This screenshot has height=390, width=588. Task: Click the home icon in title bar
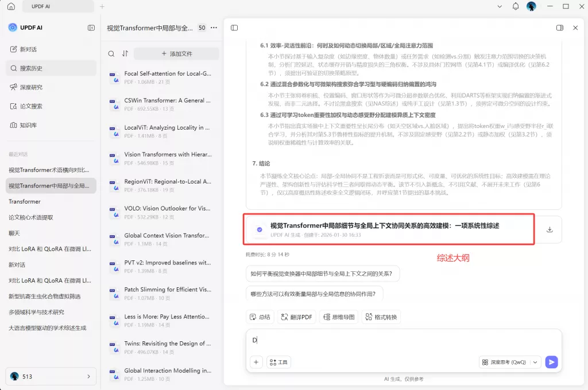(x=11, y=6)
